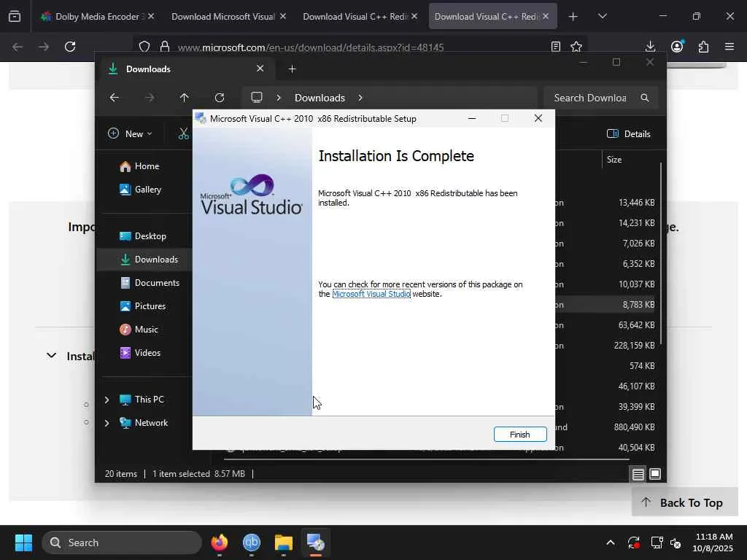Click the browser back arrow
Image resolution: width=747 pixels, height=560 pixels.
tap(18, 47)
